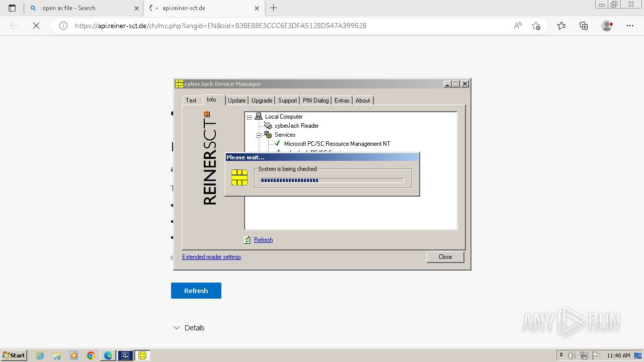Click the Close button in Device Manager
Screen dimensions: 644x362
445,257
